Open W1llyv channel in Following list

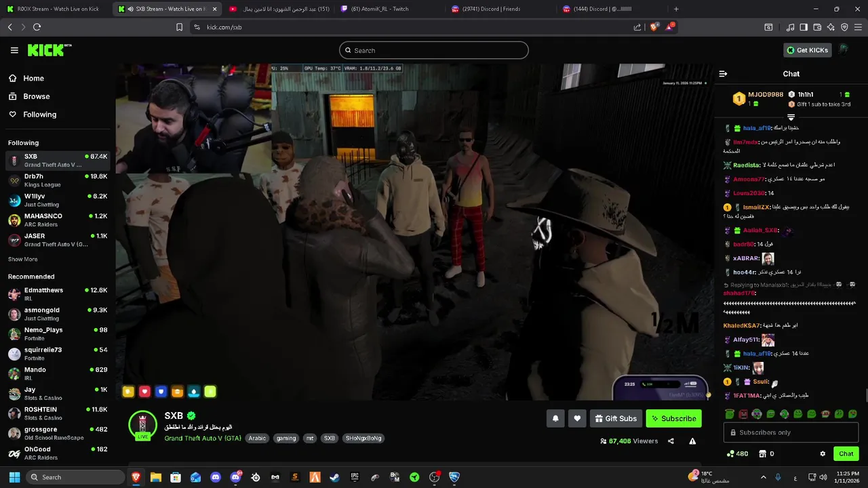[58, 200]
